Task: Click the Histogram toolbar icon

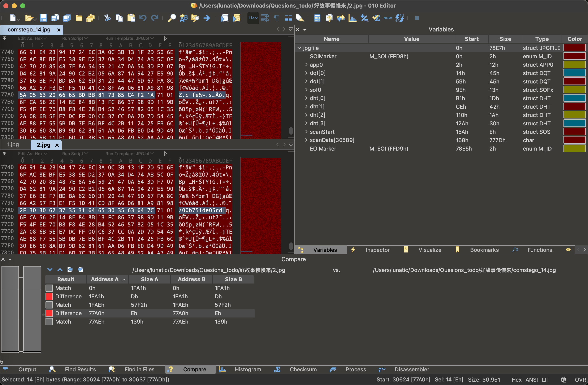Action: pyautogui.click(x=352, y=18)
